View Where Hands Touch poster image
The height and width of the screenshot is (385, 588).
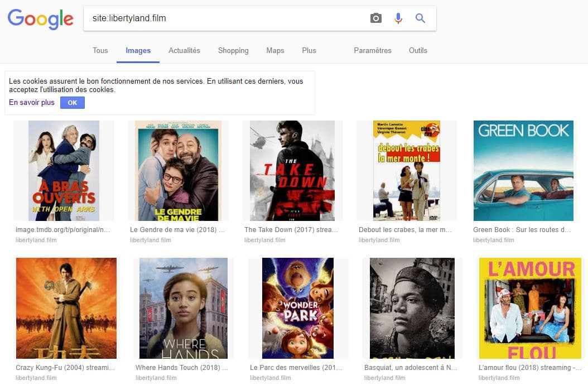(x=184, y=308)
